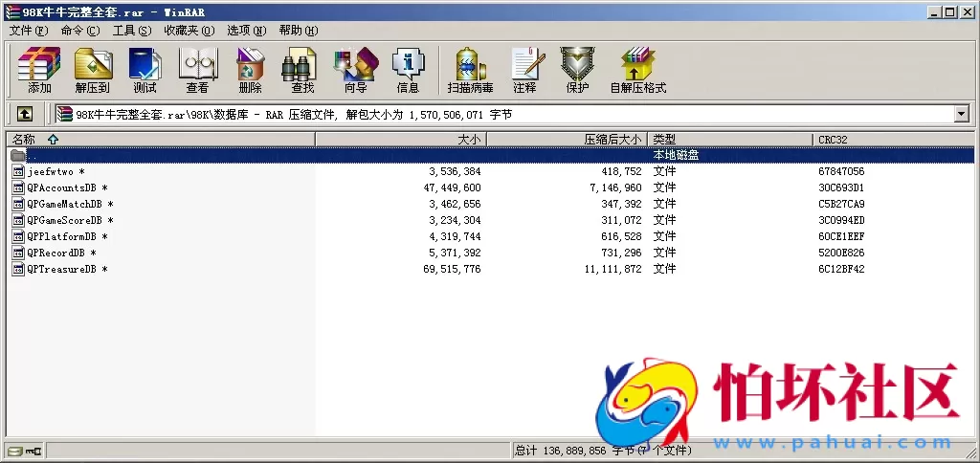Click the file icon of QPPlatformDB
Screen dimensions: 980x463
coord(18,237)
